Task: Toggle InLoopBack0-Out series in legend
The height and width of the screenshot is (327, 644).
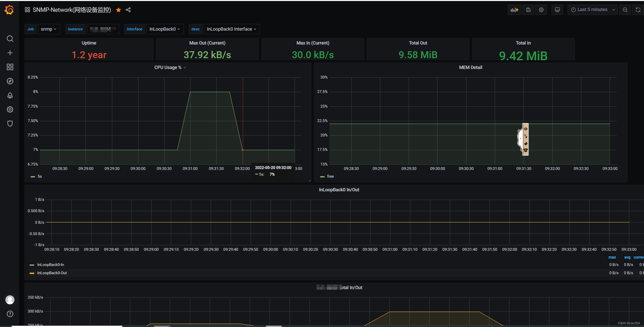Action: 52,273
